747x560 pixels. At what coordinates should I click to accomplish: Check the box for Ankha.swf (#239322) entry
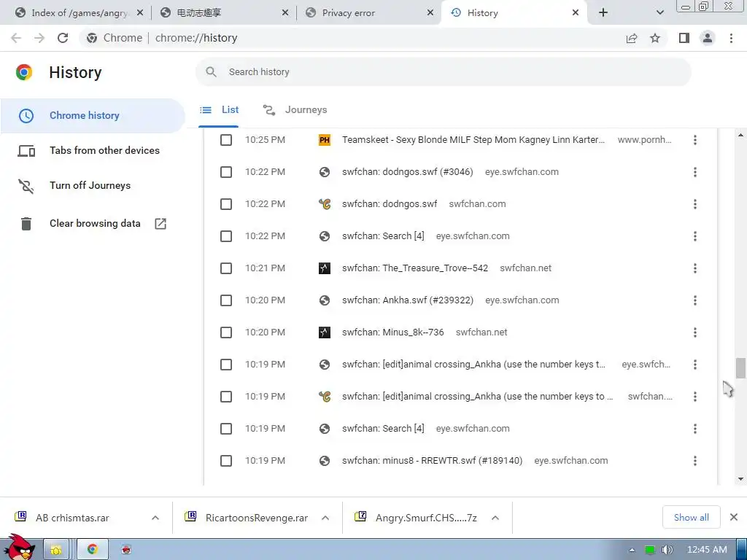[226, 300]
